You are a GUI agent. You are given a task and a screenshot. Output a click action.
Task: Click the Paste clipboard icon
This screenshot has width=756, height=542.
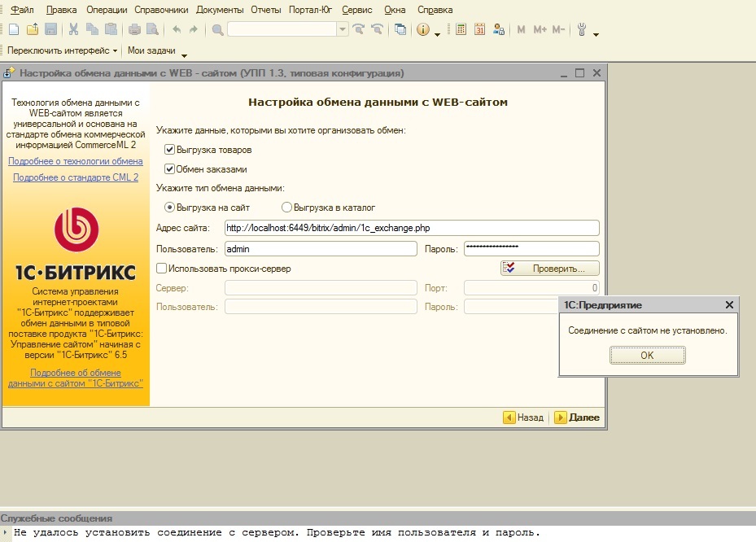click(111, 29)
